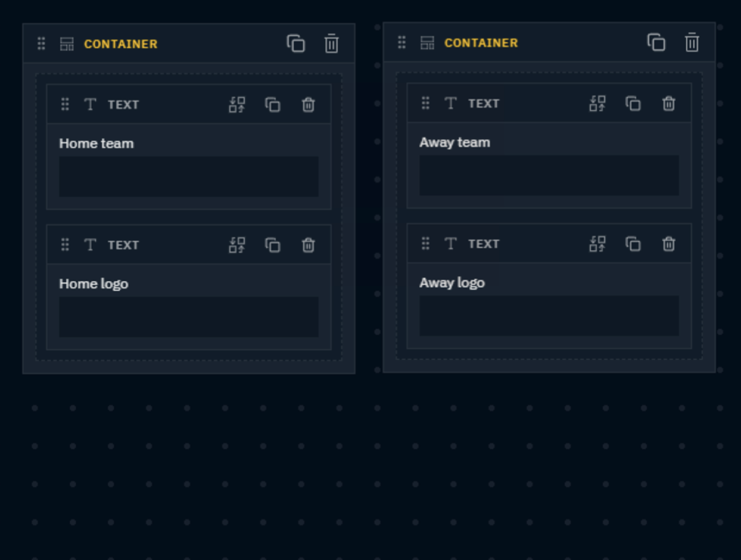Duplicate the Home team text block
Screen dimensions: 741x560
273,104
